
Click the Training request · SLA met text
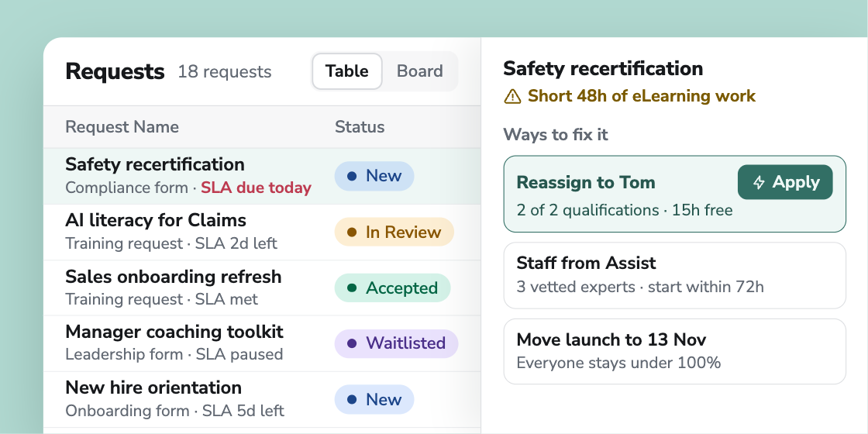162,299
